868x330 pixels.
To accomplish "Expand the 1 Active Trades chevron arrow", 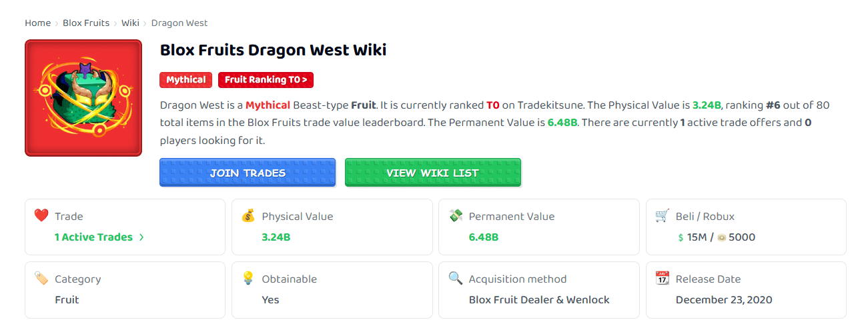I will (141, 237).
